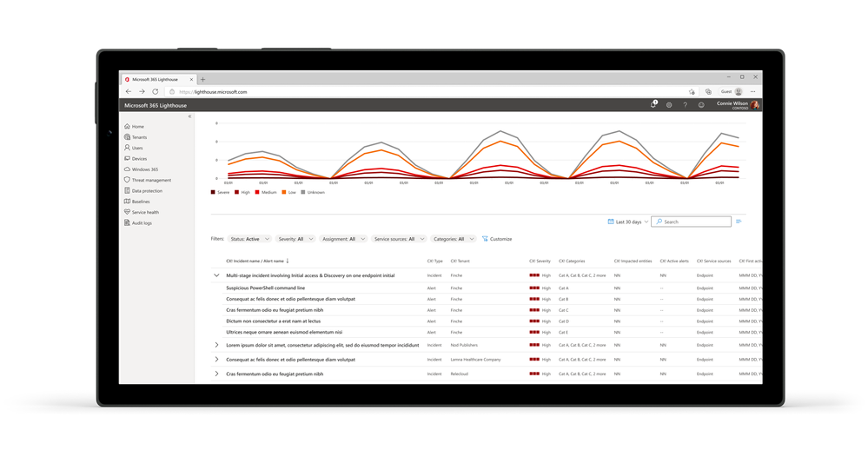Image resolution: width=868 pixels, height=470 pixels.
Task: Open the column options icon beside search
Action: tap(739, 222)
